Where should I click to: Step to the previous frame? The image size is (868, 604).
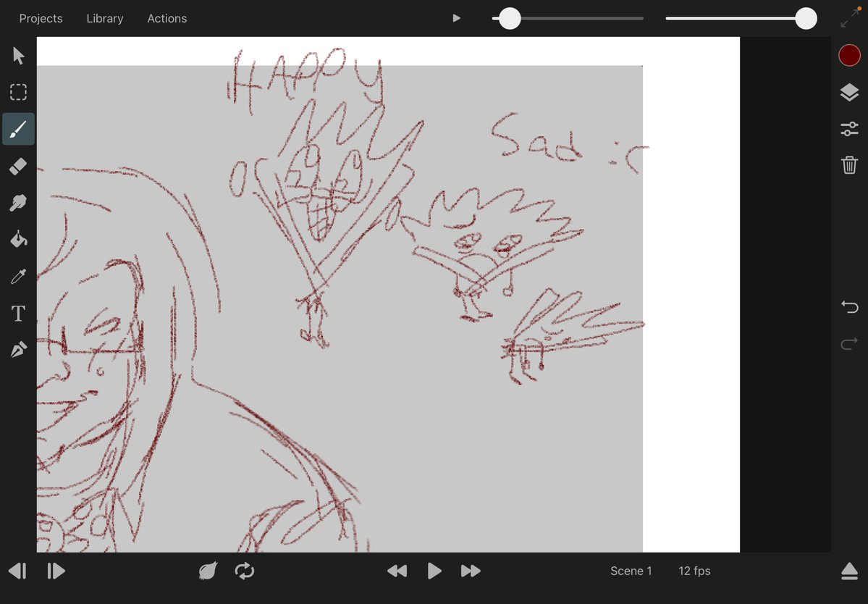pos(17,571)
